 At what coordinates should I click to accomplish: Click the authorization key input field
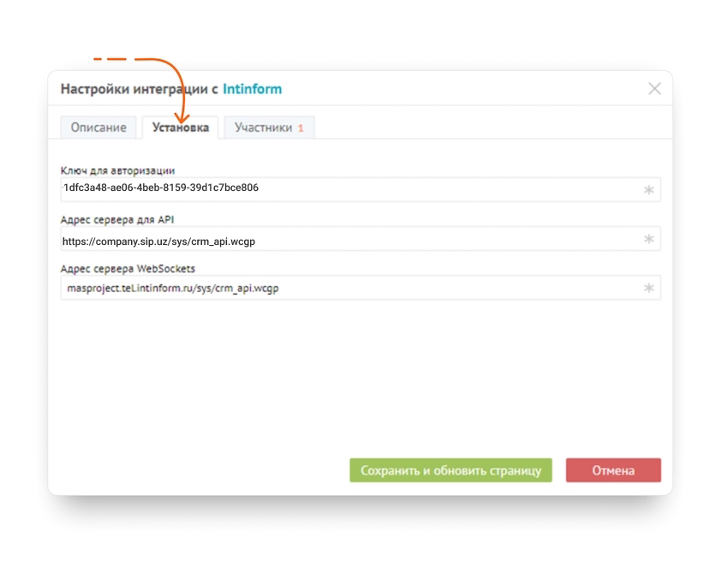(x=343, y=188)
